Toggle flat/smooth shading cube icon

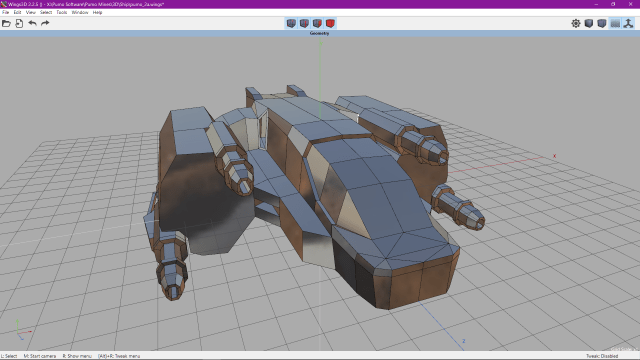point(589,23)
